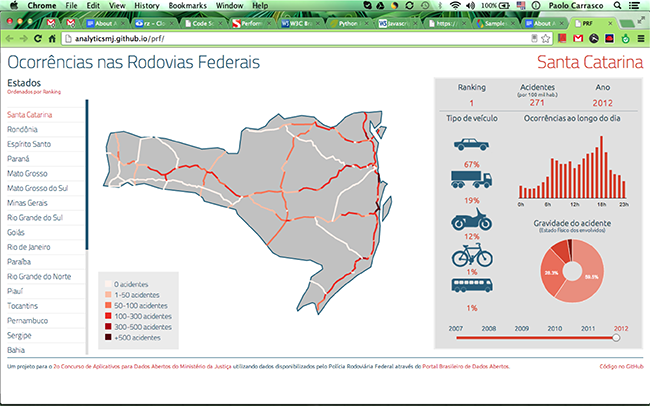Open the History menu
The height and width of the screenshot is (406, 650).
145,6
